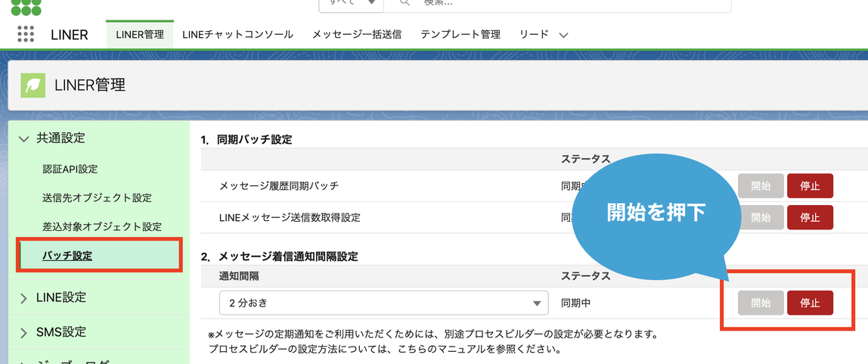The width and height of the screenshot is (868, 364).
Task: Select 送信先オブジェクト設定 in sidebar
Action: pyautogui.click(x=97, y=198)
